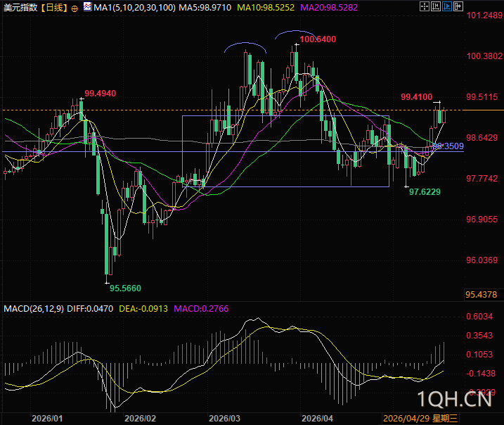Click the 2026/02 date axis label
The width and height of the screenshot is (504, 425).
pyautogui.click(x=140, y=419)
